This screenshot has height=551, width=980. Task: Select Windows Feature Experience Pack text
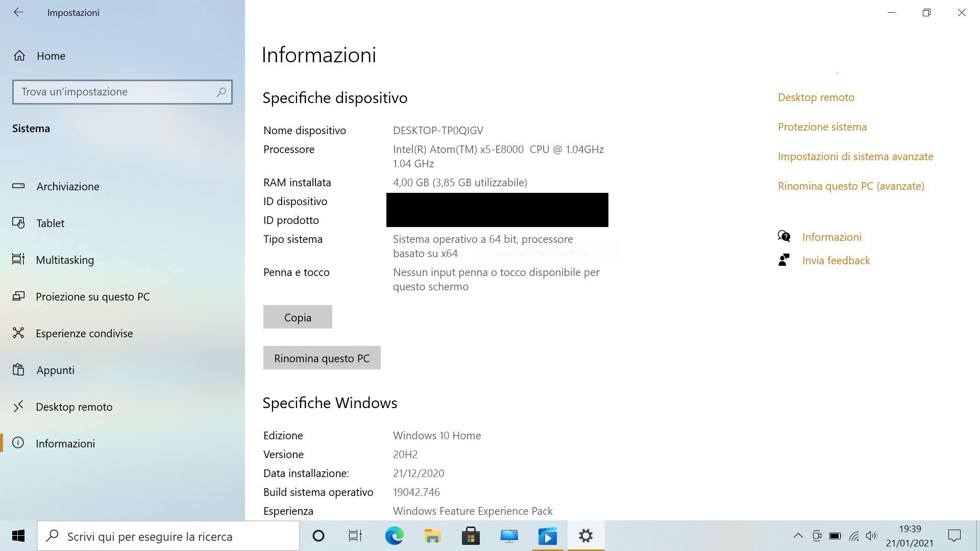(x=473, y=511)
